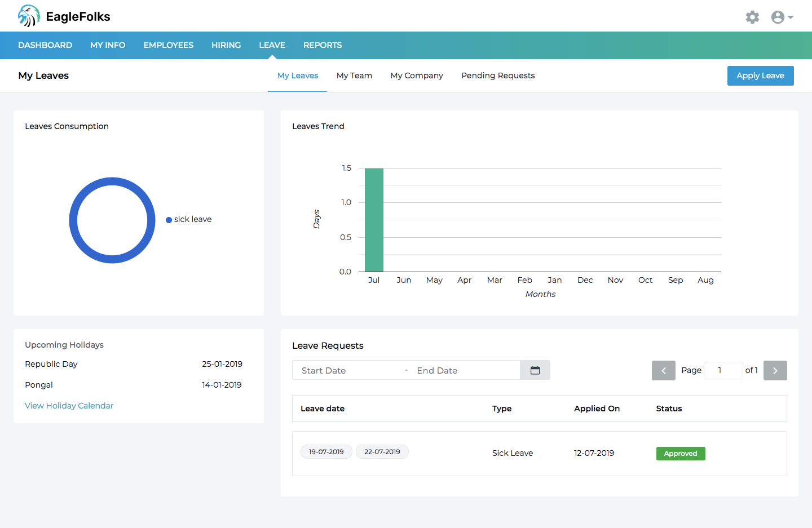Click the Aug label on the chart axis
The width and height of the screenshot is (812, 528).
point(705,280)
